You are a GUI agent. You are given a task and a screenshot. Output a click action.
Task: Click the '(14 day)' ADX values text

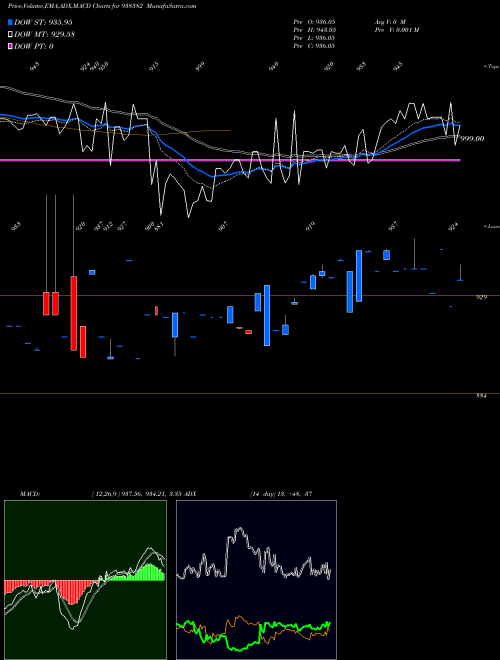281,494
